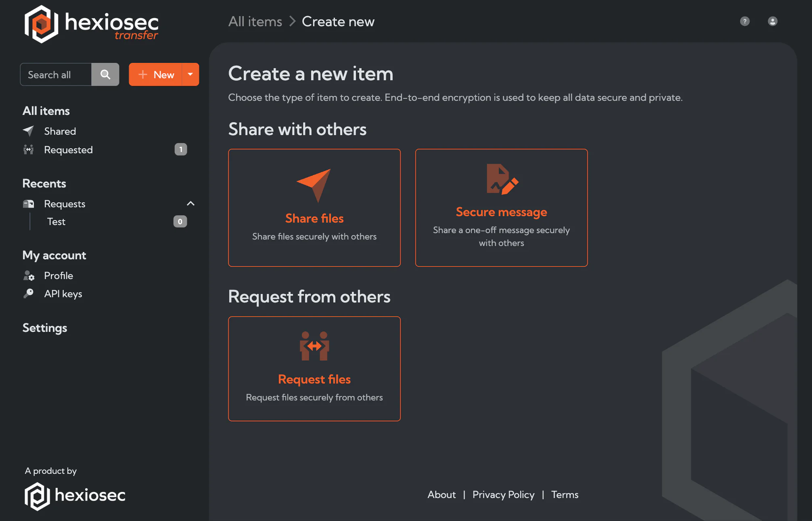Select the Request files handshake icon

(x=314, y=346)
